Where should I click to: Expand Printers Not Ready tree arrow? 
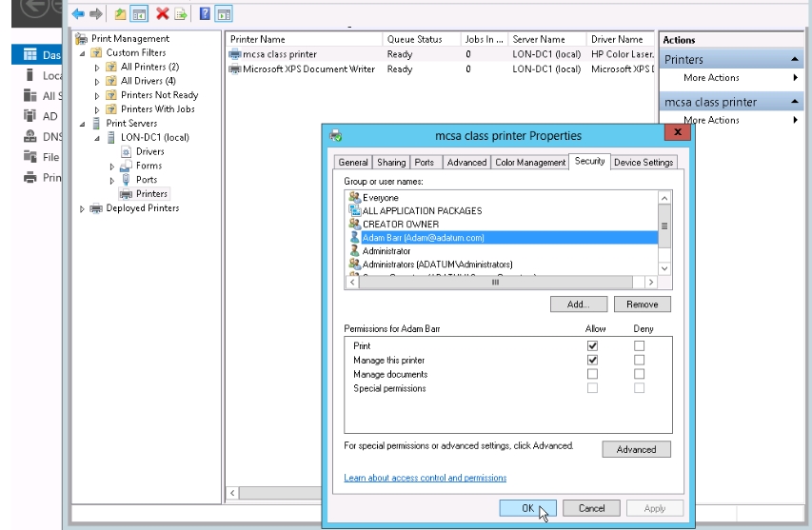(x=97, y=96)
